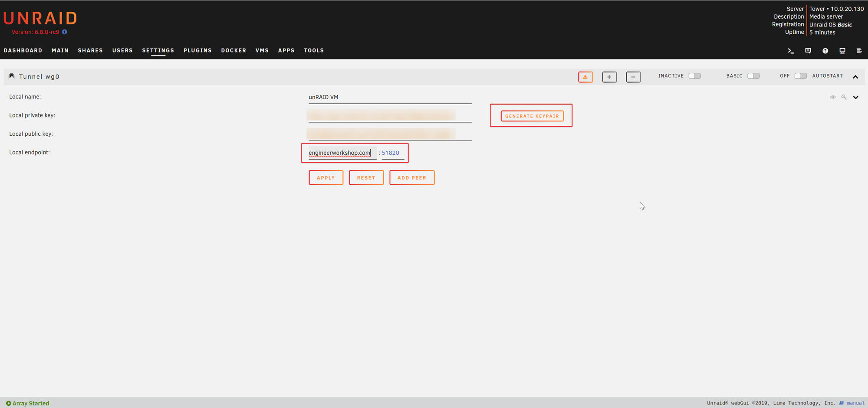Open the Plugins menu
868x408 pixels.
tap(197, 50)
